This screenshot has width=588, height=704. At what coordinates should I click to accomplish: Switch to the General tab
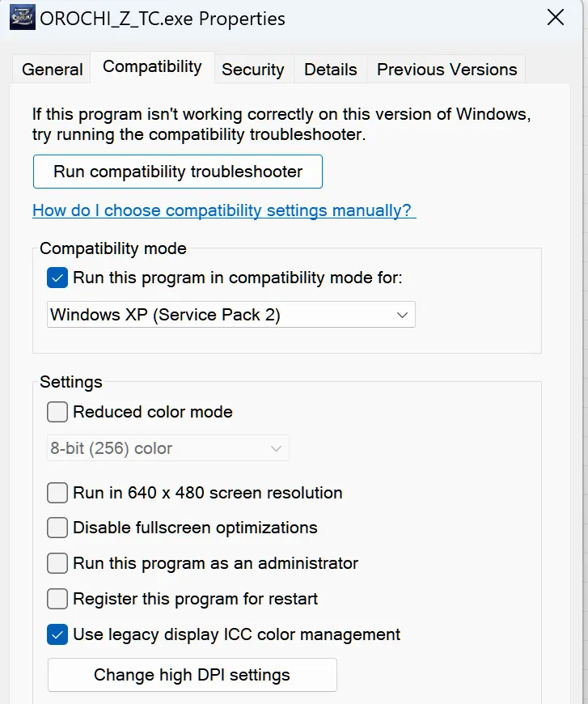pyautogui.click(x=53, y=70)
